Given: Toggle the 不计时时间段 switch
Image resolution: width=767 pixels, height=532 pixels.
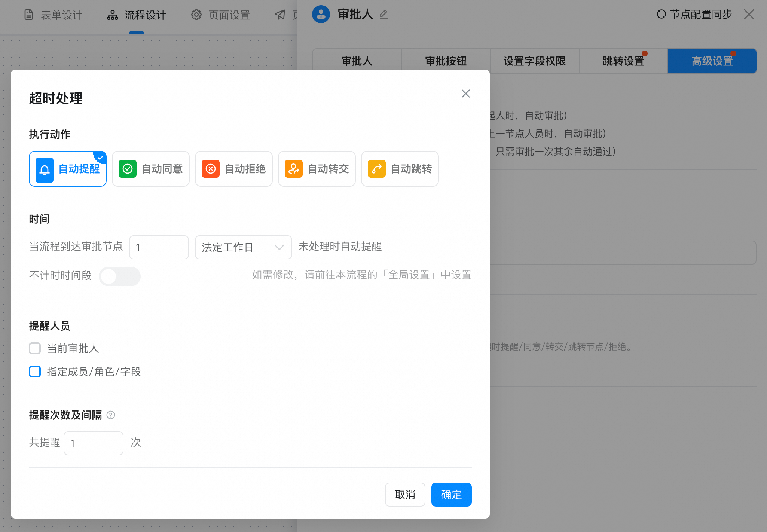Looking at the screenshot, I should 120,276.
